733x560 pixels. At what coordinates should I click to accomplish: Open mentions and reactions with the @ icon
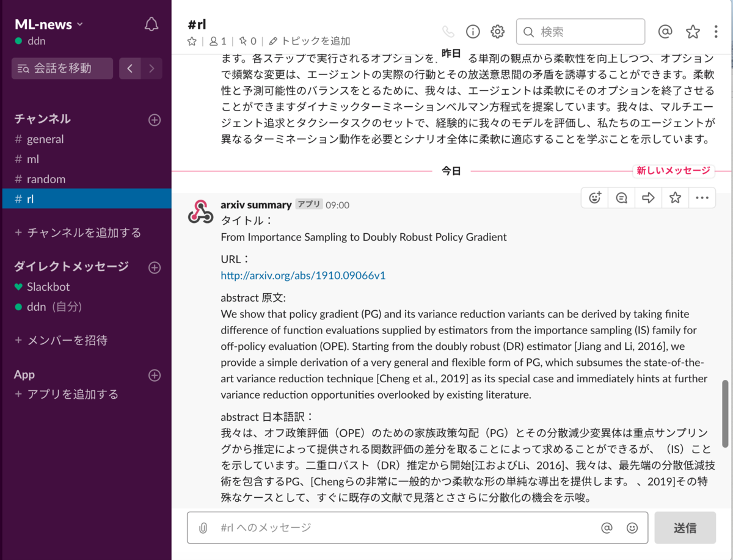(x=665, y=31)
